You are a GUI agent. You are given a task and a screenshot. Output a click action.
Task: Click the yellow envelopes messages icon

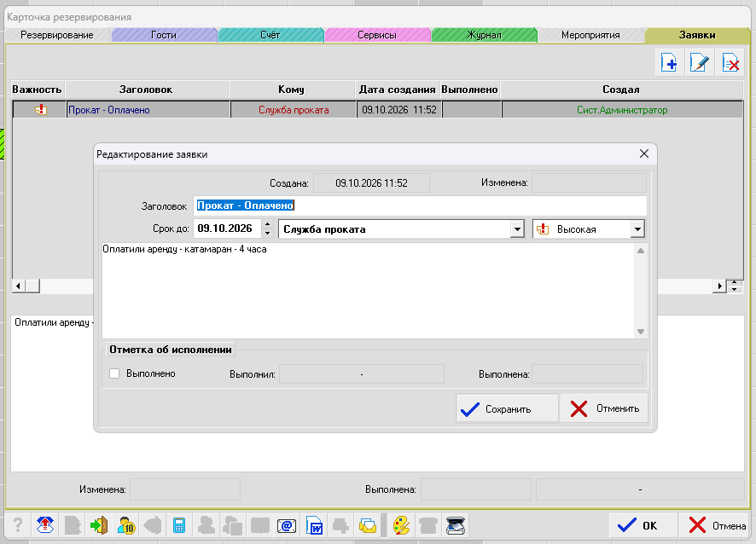pos(368,525)
